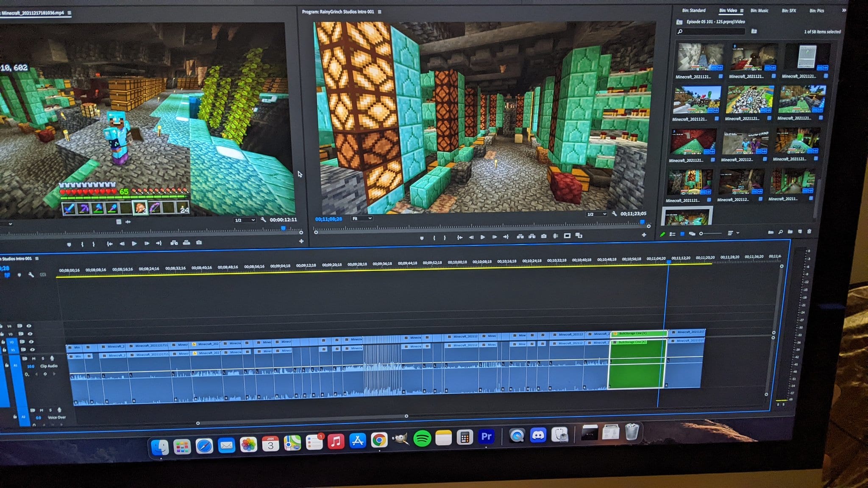
Task: Open project panel sort icons dropdown
Action: [733, 233]
